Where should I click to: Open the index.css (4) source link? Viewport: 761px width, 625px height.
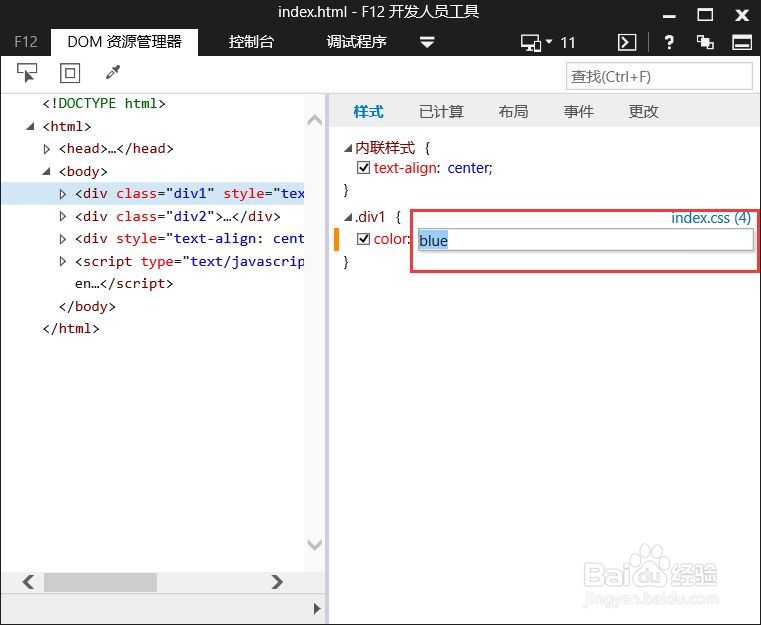tap(711, 218)
